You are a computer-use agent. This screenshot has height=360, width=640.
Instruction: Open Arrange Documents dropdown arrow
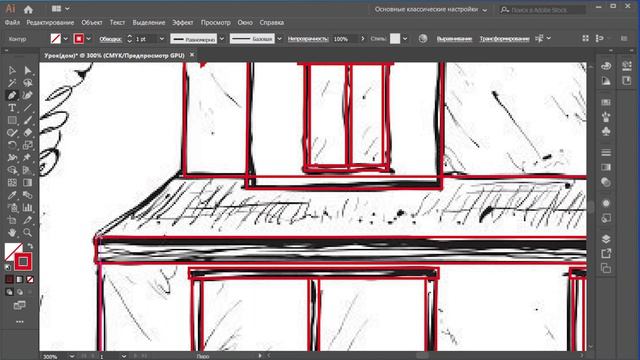(67, 9)
